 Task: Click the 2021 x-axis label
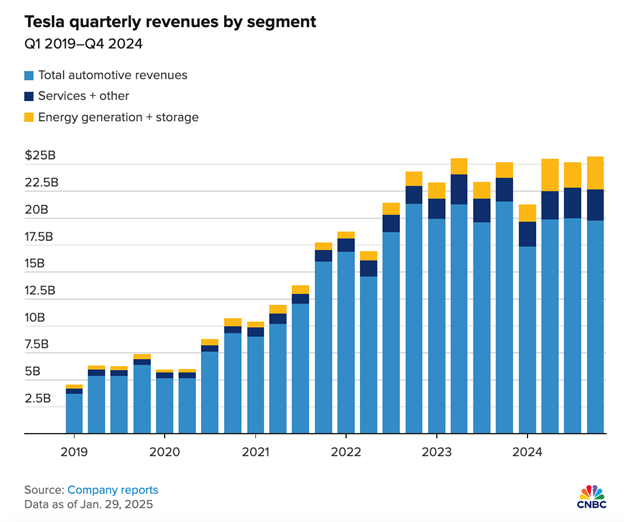[255, 452]
